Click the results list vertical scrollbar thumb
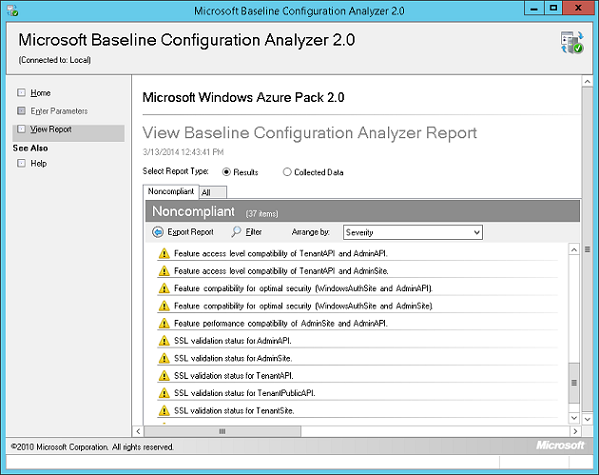The height and width of the screenshot is (475, 599). [574, 383]
